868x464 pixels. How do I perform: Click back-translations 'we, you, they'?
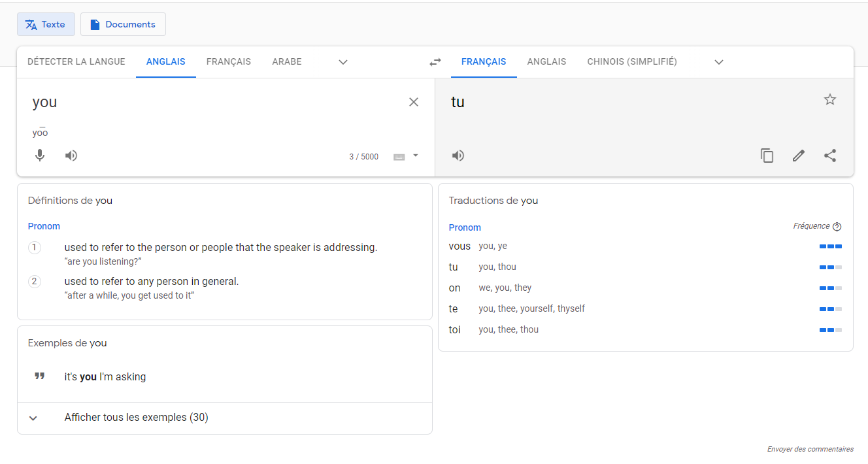pyautogui.click(x=505, y=288)
